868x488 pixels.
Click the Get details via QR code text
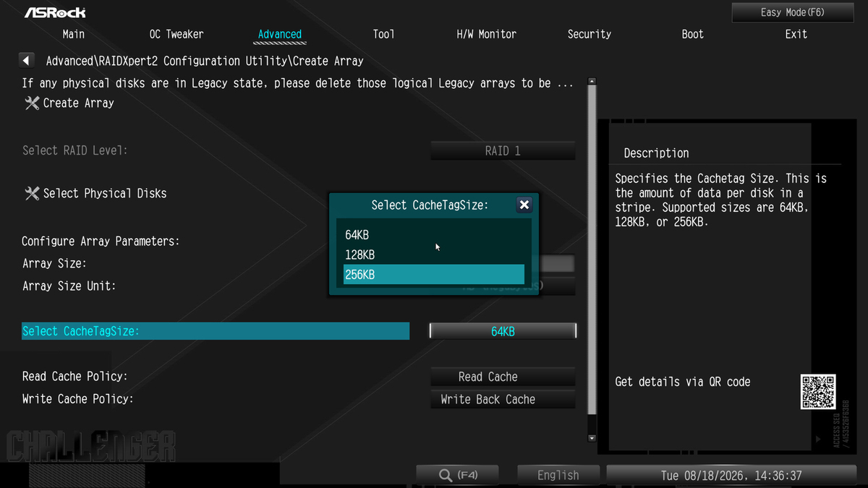click(x=683, y=382)
